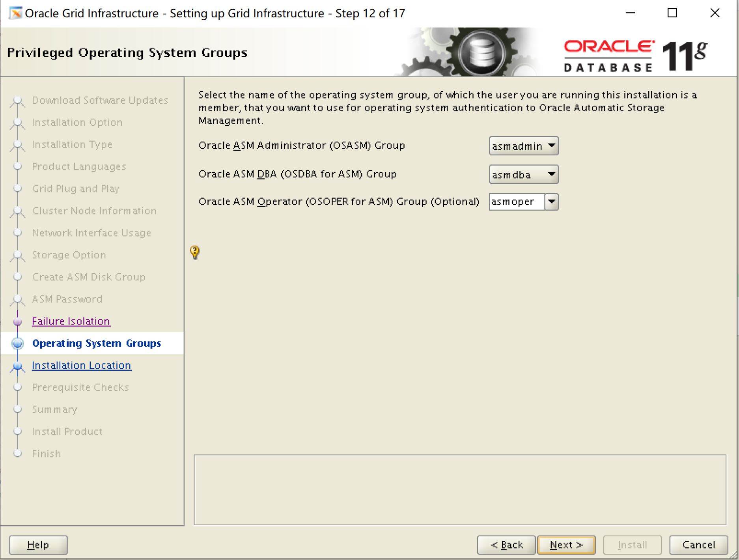Maximize the installer window
Screen dimensions: 739x560
point(672,13)
